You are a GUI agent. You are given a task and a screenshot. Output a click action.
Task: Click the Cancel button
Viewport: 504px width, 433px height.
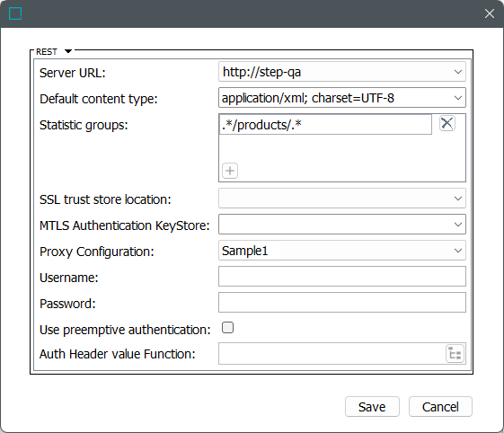[x=440, y=407]
